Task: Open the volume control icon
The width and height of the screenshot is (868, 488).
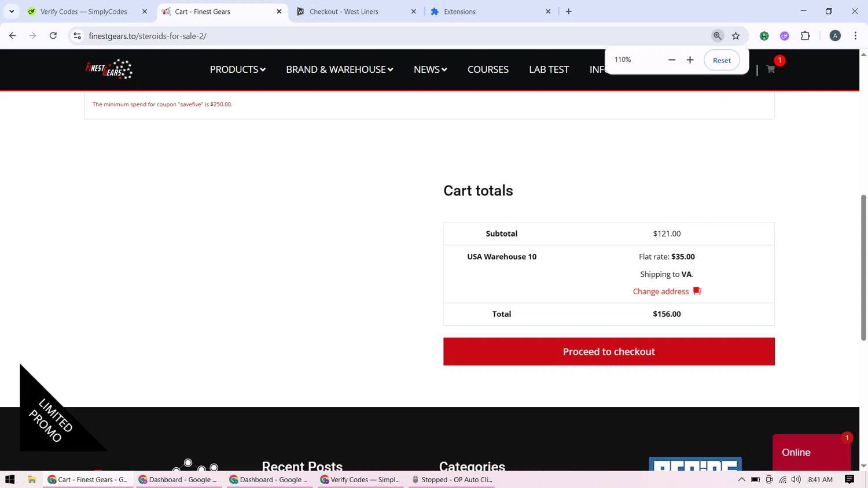Action: coord(796,479)
